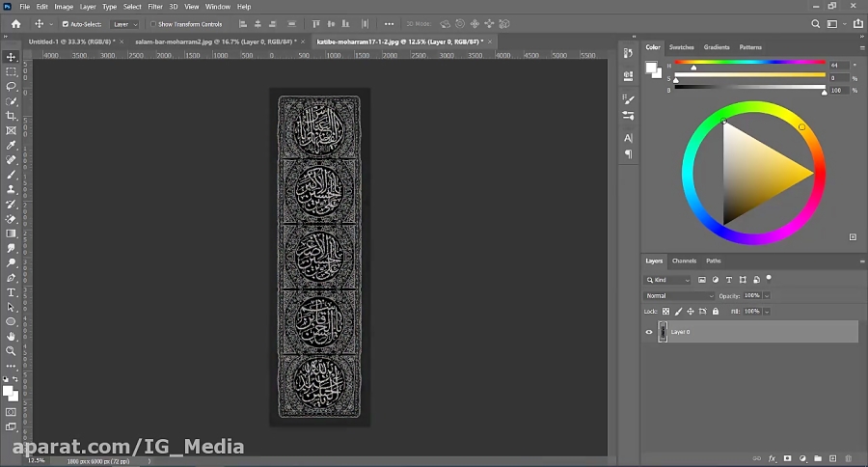
Task: Switch to salam-bar-moharram2.jpg document tab
Action: 215,41
